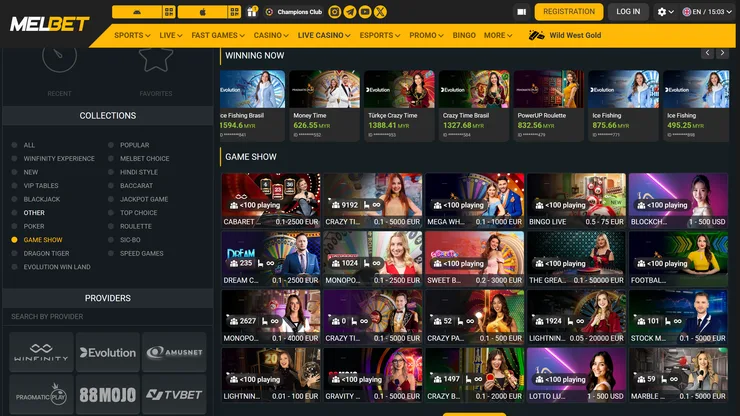Open Money Time winning card
This screenshot has width=740, height=416.
(324, 106)
